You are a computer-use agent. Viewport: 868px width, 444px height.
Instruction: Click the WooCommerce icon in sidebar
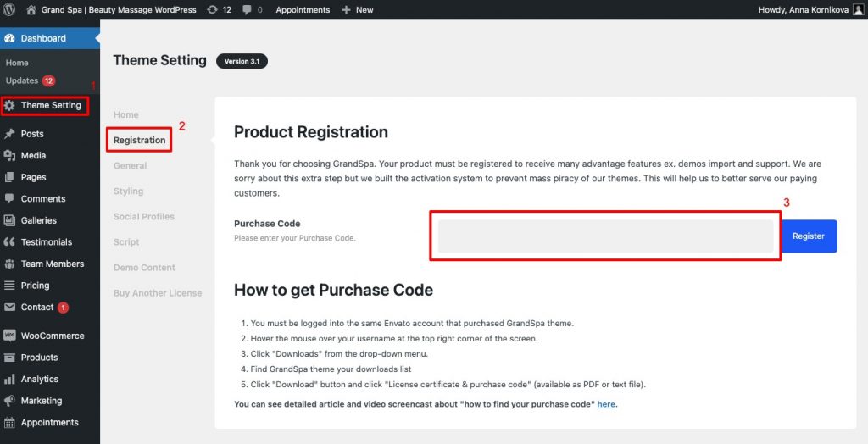click(x=9, y=336)
